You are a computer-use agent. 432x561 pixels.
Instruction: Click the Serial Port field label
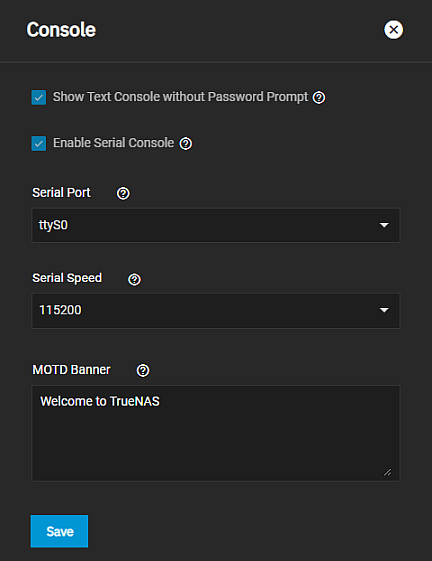pos(61,192)
